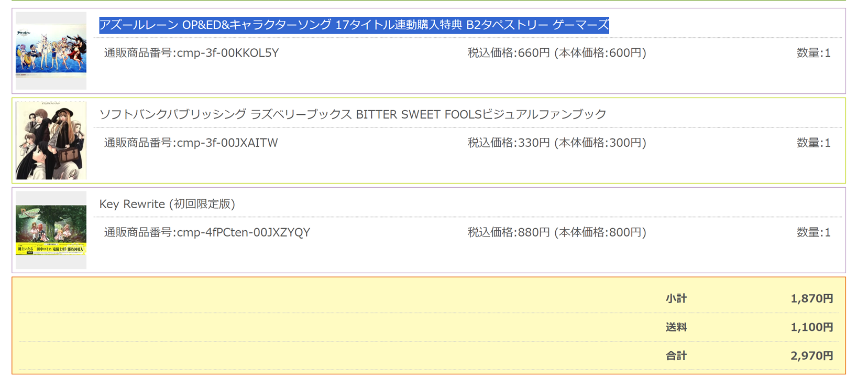Open the Key Rewrite (初回限定版) title

[167, 204]
